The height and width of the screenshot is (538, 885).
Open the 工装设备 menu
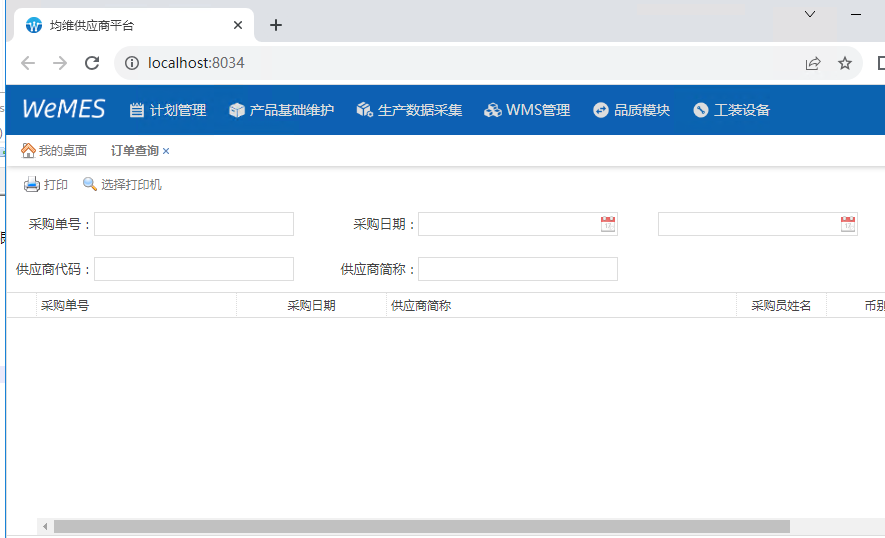tap(731, 110)
